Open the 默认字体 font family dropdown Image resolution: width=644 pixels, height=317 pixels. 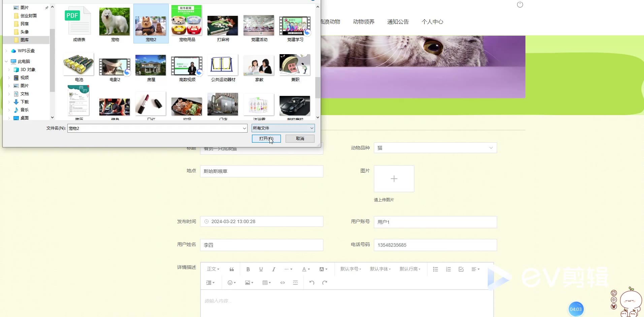[380, 269]
